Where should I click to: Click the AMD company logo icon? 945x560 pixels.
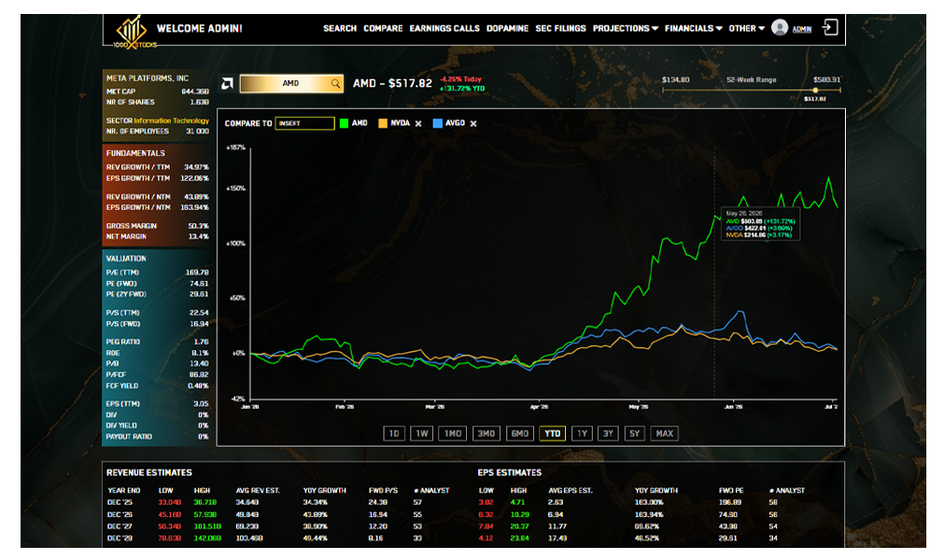[227, 84]
